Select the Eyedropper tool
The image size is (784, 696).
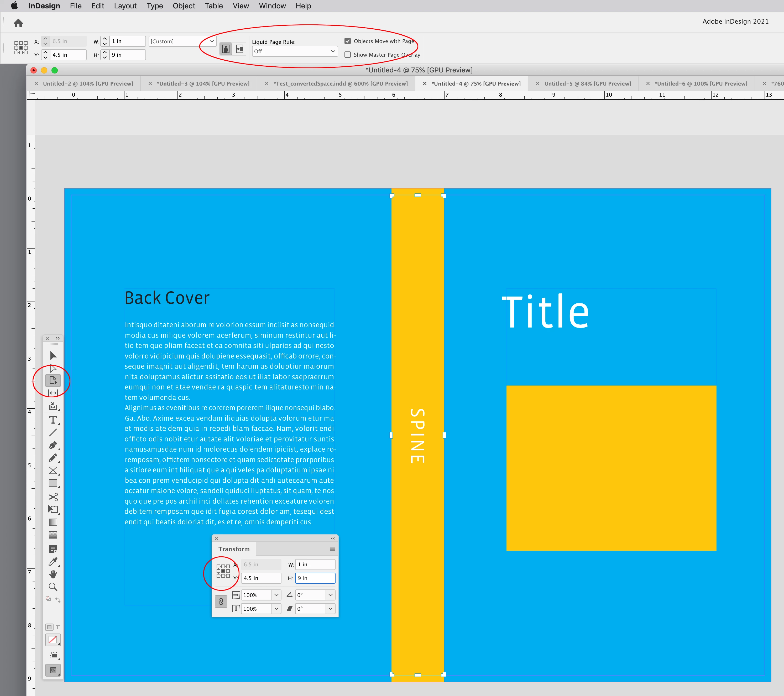click(53, 562)
